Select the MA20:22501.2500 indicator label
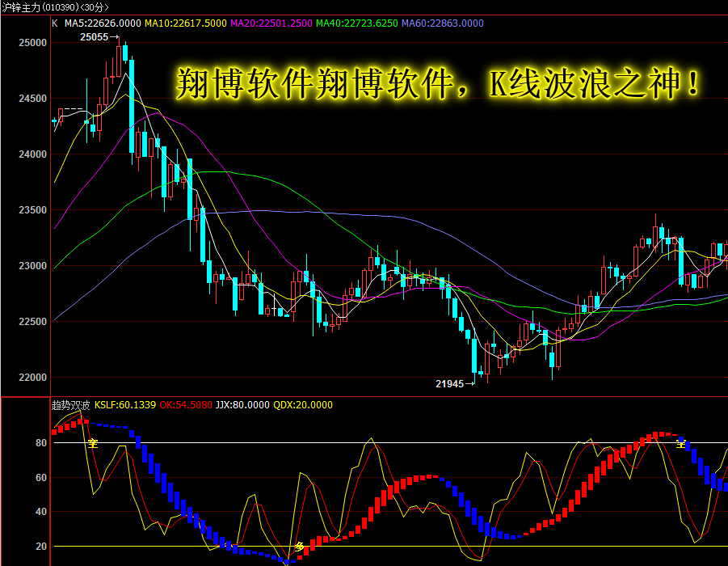 [271, 23]
